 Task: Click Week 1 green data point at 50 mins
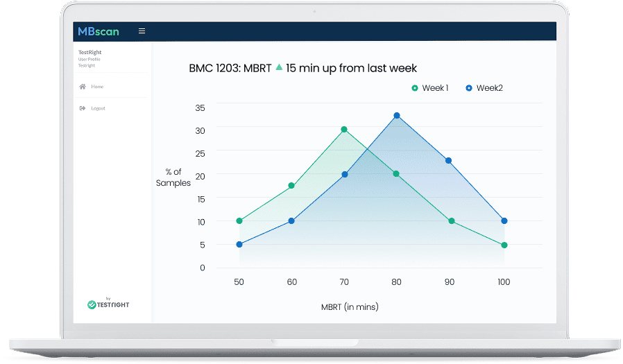click(239, 221)
